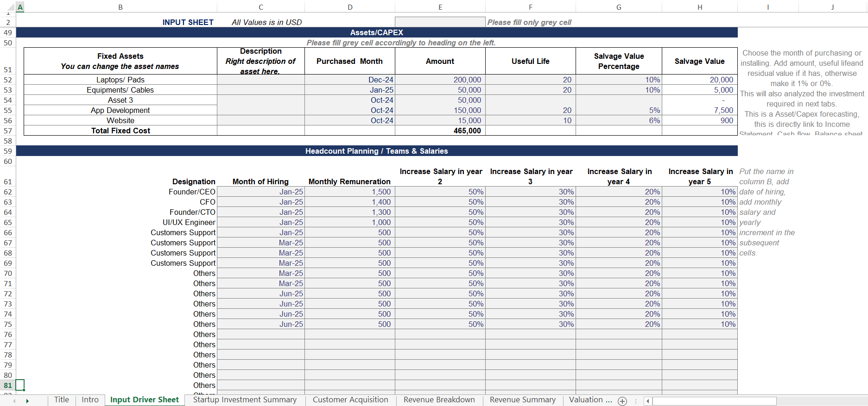868x406 pixels.
Task: Click Monthly Remuneration column heading
Action: coord(350,181)
